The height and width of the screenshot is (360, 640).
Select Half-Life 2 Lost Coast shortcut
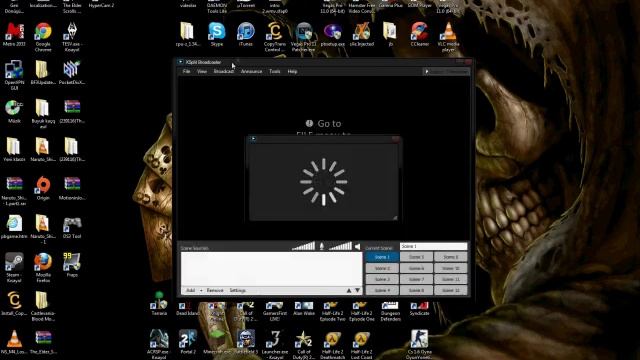tap(362, 345)
